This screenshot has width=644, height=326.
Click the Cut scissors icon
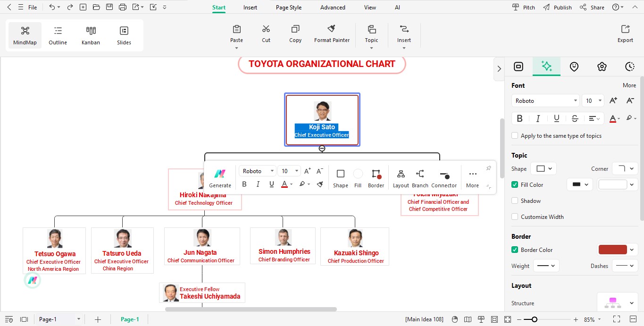266,29
